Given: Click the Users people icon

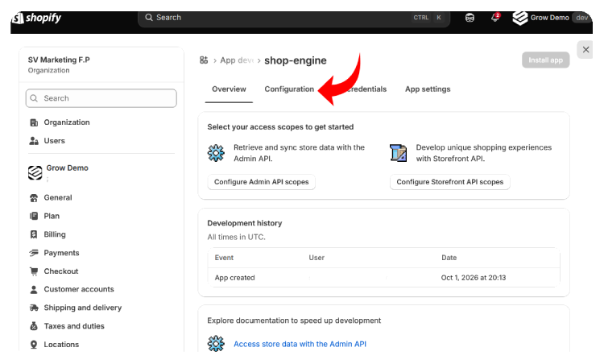Looking at the screenshot, I should click(34, 141).
